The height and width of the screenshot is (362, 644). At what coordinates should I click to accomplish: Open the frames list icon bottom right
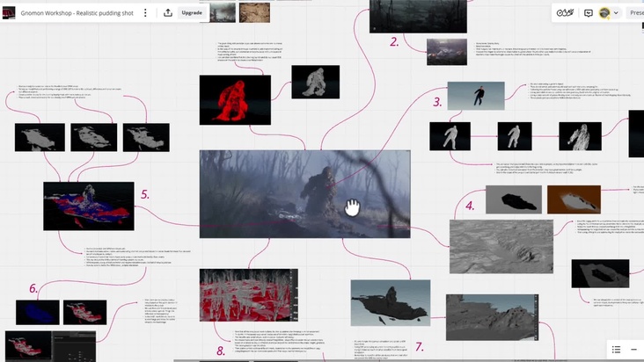point(617,350)
